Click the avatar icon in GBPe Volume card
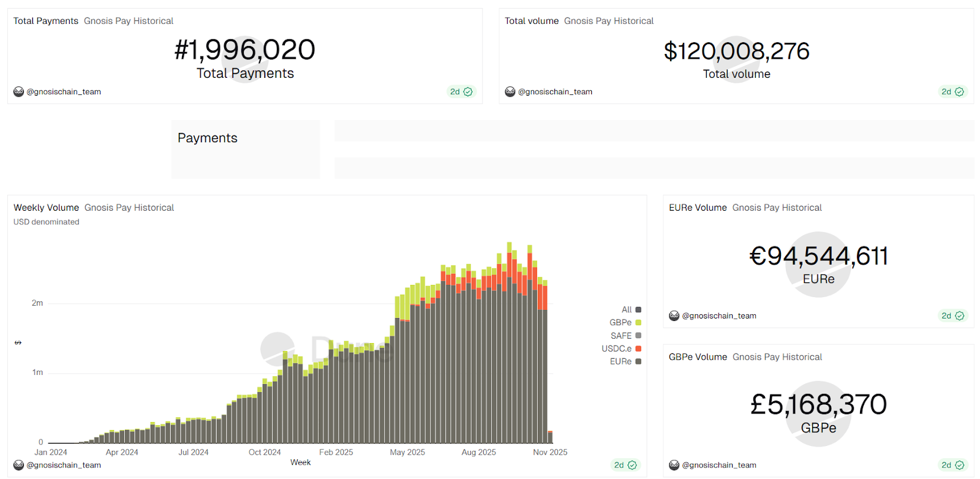980x479 pixels. coord(674,465)
